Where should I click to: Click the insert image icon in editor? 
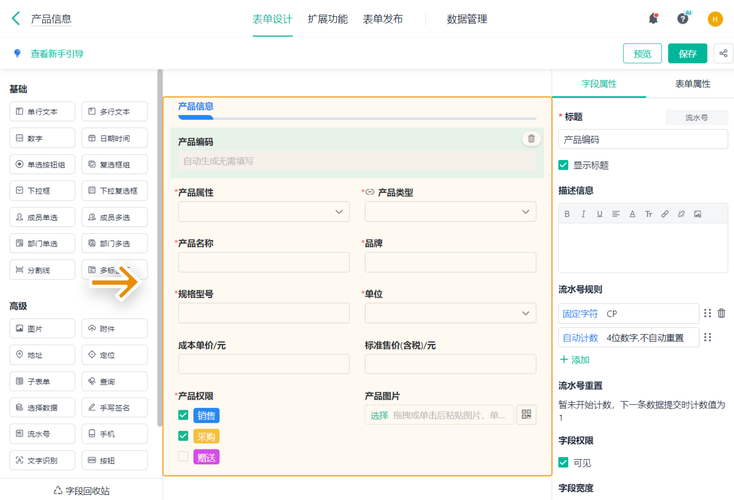coord(697,214)
